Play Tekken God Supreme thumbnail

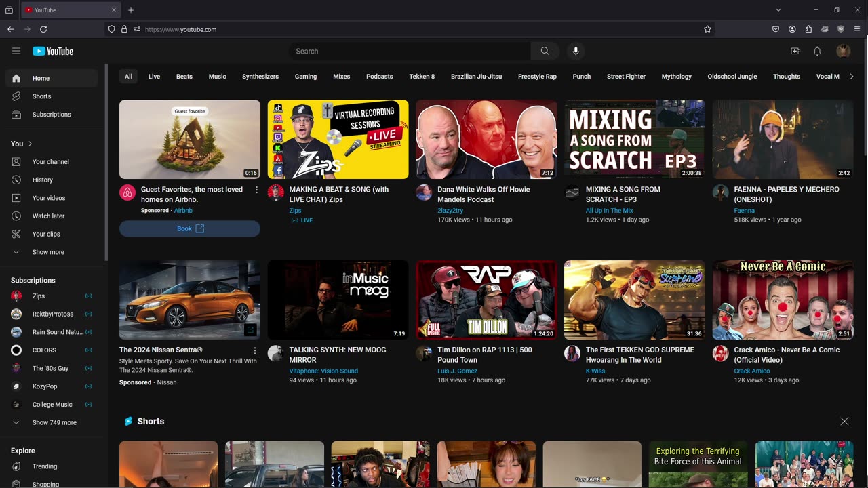pyautogui.click(x=635, y=300)
